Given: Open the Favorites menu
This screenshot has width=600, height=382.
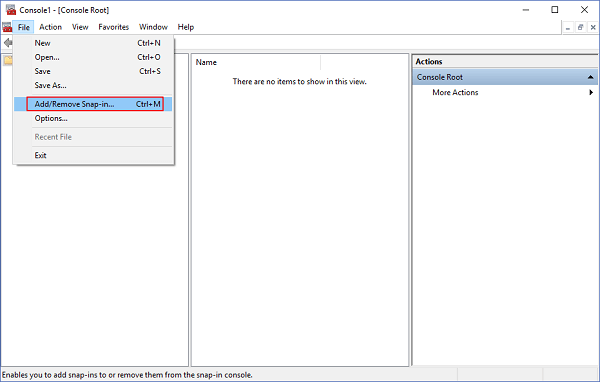Looking at the screenshot, I should (114, 27).
